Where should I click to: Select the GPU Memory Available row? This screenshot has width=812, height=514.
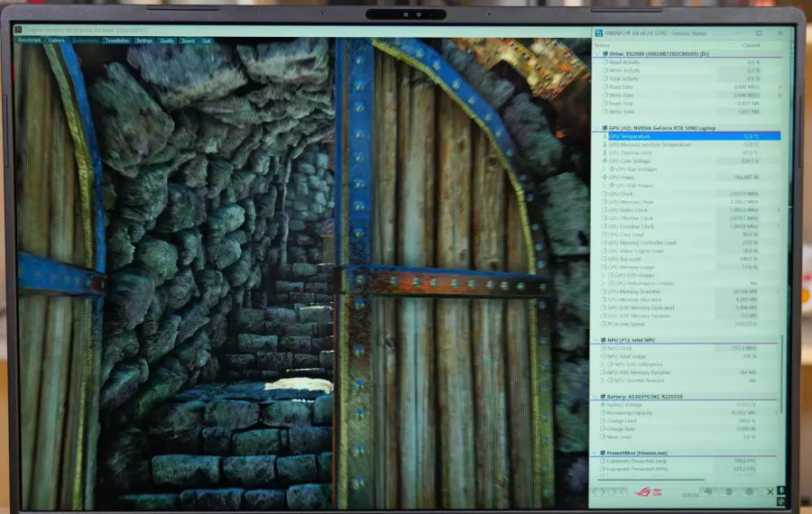[690, 291]
